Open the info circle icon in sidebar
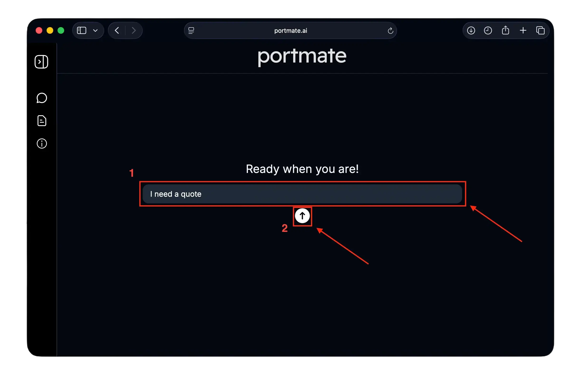The image size is (581, 392). (42, 144)
